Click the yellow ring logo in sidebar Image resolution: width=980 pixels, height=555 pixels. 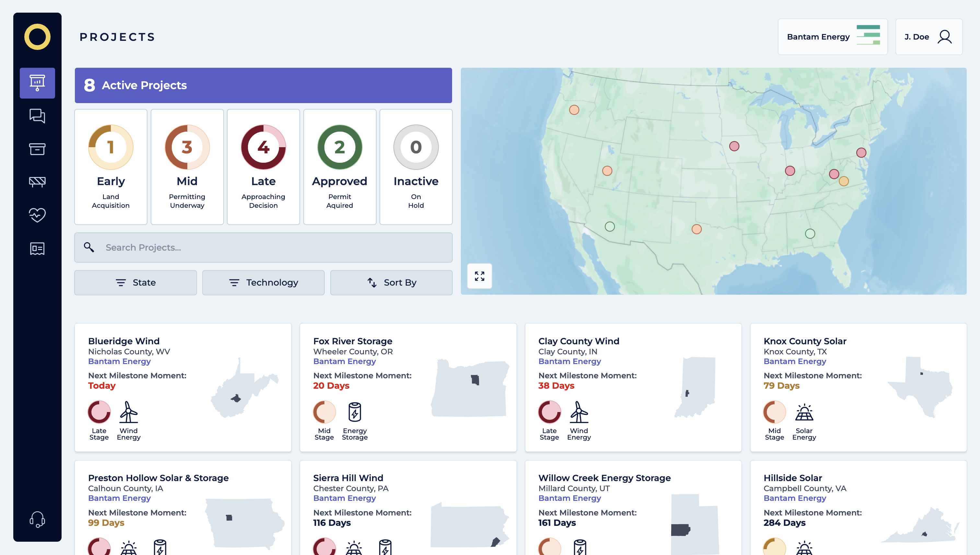37,37
